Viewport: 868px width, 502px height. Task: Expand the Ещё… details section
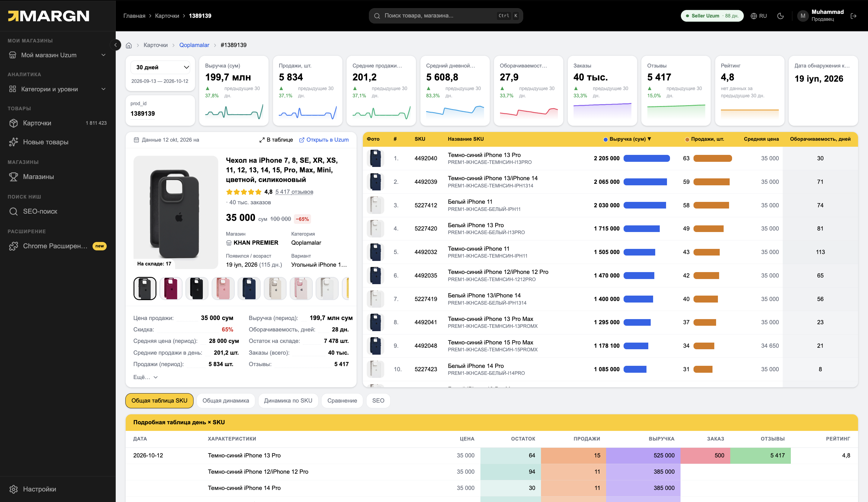click(145, 377)
